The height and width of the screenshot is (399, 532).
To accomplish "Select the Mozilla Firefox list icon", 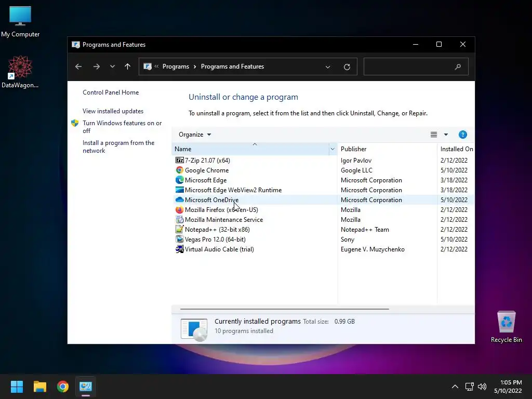I will pos(179,209).
